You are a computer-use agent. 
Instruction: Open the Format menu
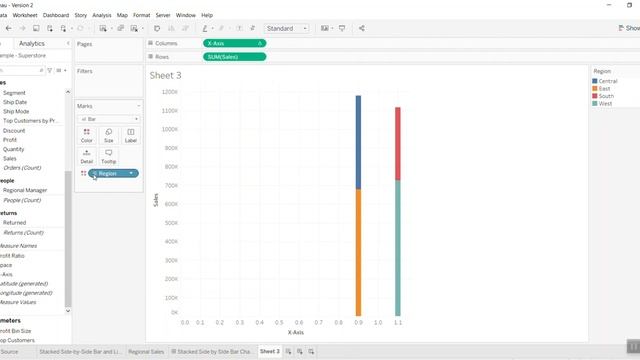click(142, 15)
